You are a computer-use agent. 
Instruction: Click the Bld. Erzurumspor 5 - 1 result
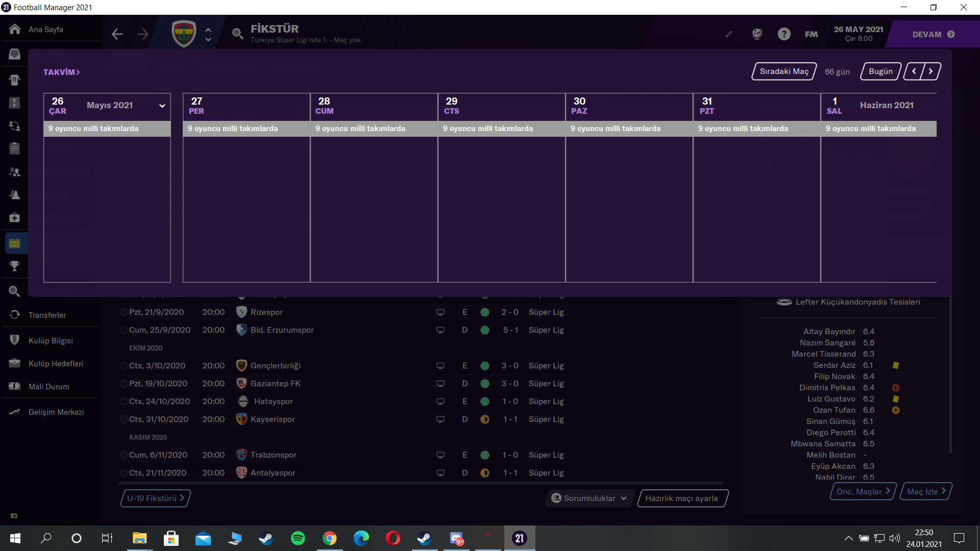(x=510, y=330)
